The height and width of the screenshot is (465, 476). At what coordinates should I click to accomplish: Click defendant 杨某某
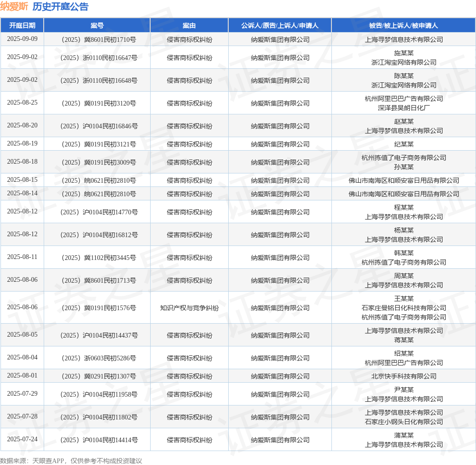[x=404, y=230]
